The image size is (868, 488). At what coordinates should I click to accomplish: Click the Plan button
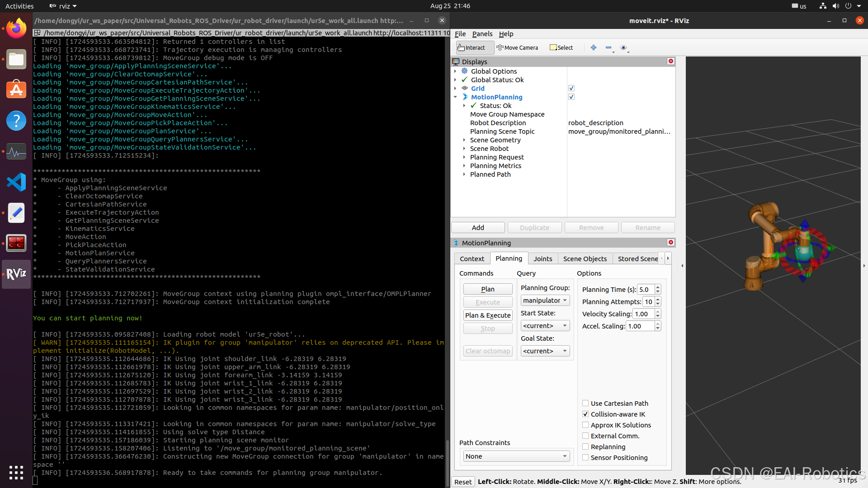pyautogui.click(x=488, y=289)
